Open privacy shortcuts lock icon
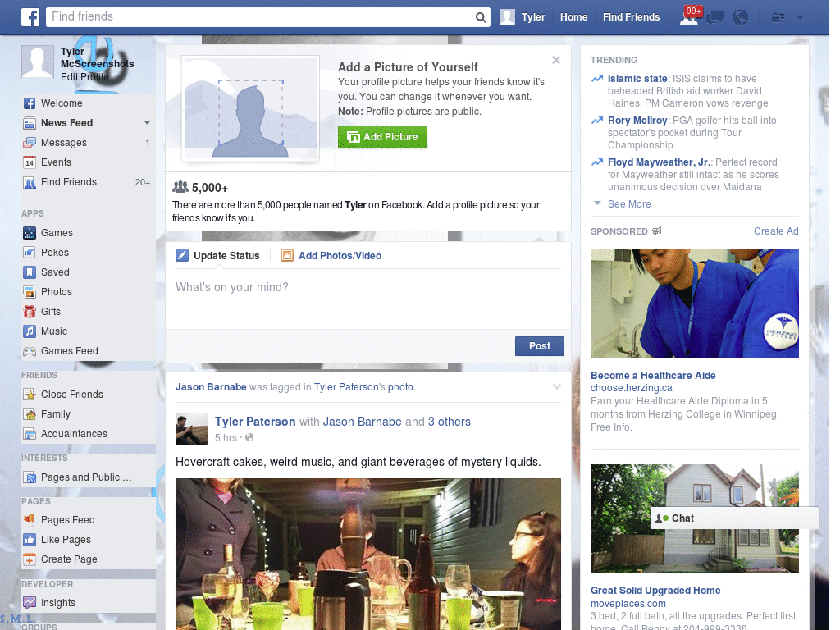 [x=778, y=18]
